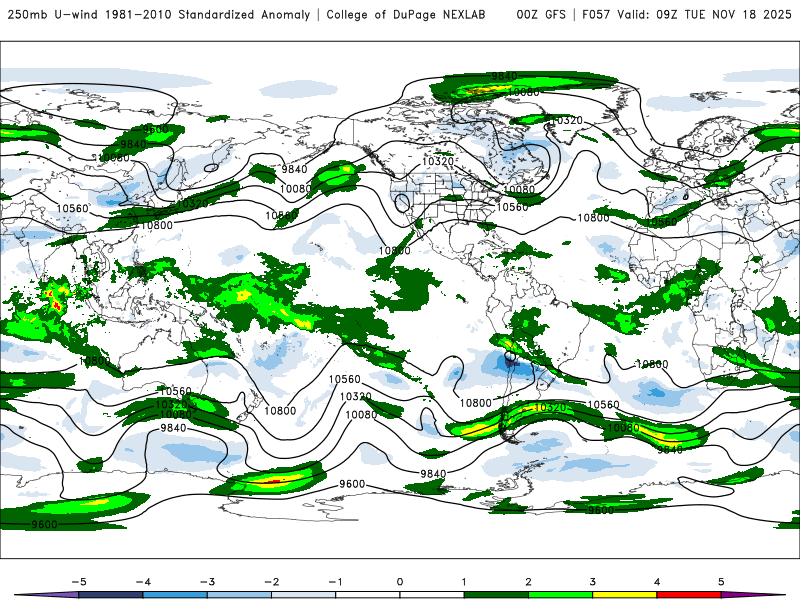Click the navy -5 to -4 colorbar segment
The image size is (800, 600).
point(111,595)
